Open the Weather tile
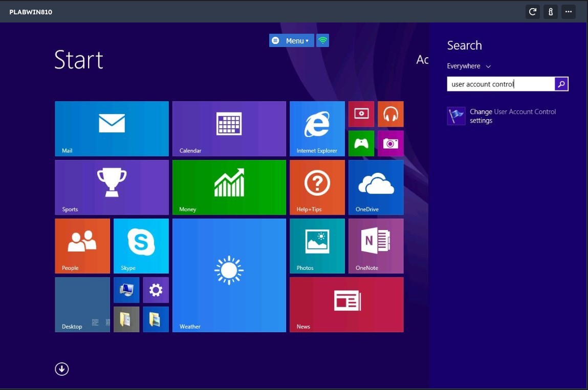The height and width of the screenshot is (390, 588). click(x=229, y=276)
